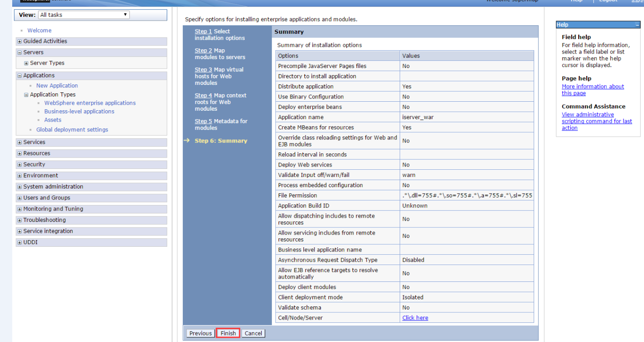
Task: Open Global deployment settings
Action: (x=72, y=130)
